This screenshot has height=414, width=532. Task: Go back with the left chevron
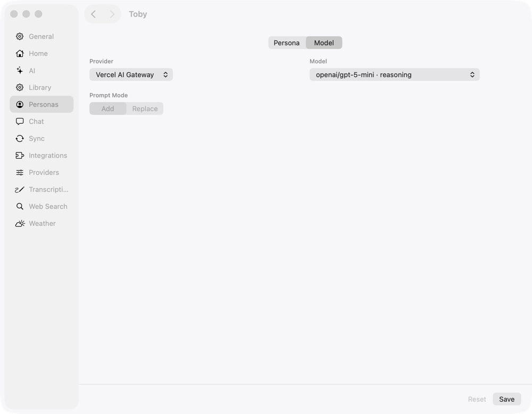click(93, 14)
